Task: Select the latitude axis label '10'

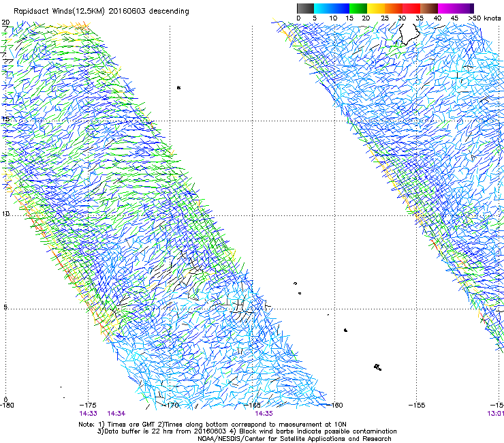Action: pyautogui.click(x=5, y=214)
